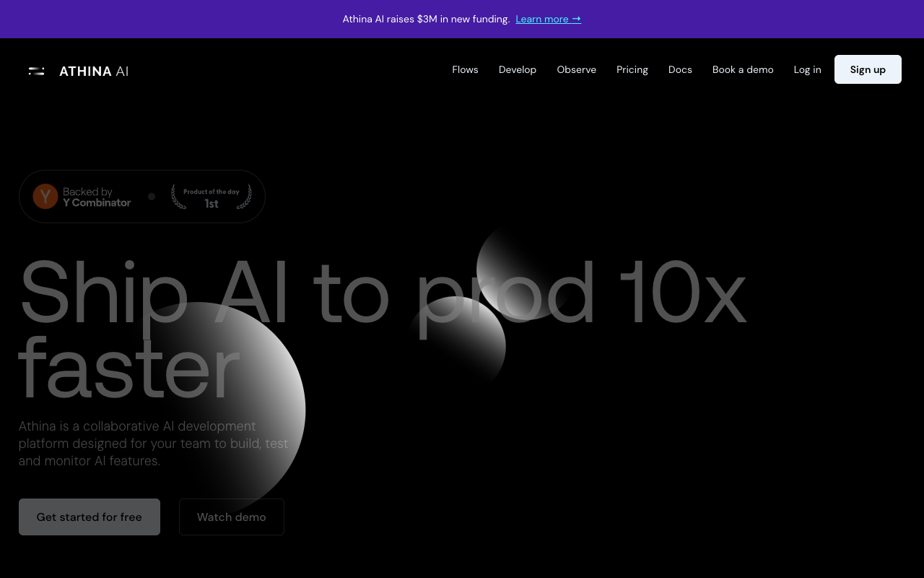Click the Get started for free button
924x578 pixels.
(89, 517)
